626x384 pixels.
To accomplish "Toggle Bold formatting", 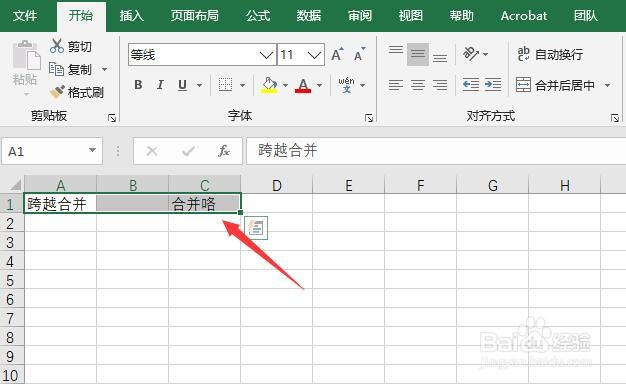I will click(x=138, y=85).
